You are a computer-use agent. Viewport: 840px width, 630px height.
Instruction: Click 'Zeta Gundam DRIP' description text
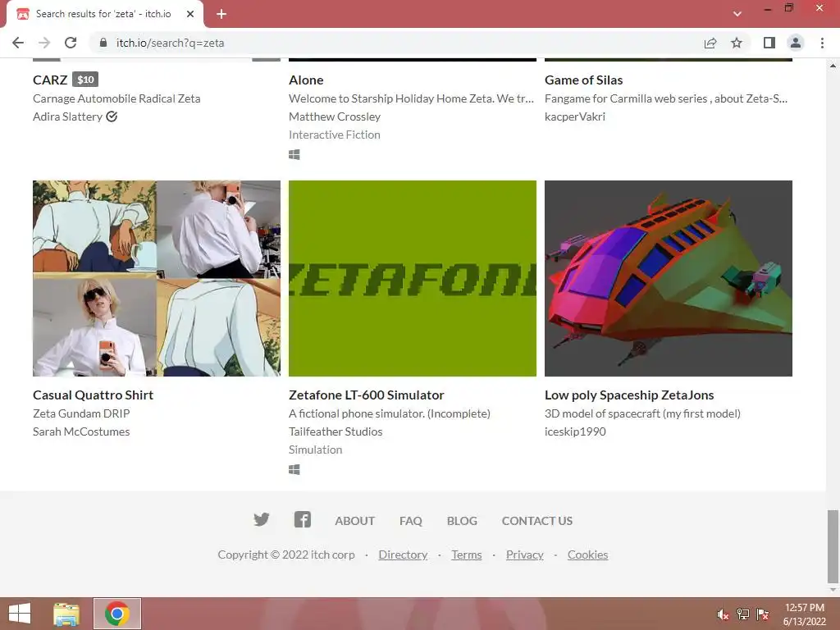81,413
